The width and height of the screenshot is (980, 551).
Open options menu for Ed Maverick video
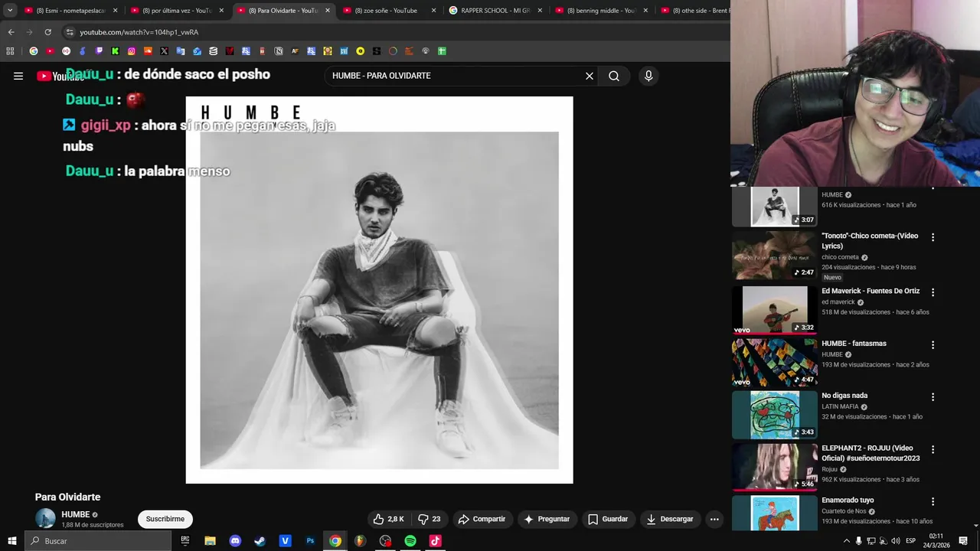pyautogui.click(x=933, y=292)
